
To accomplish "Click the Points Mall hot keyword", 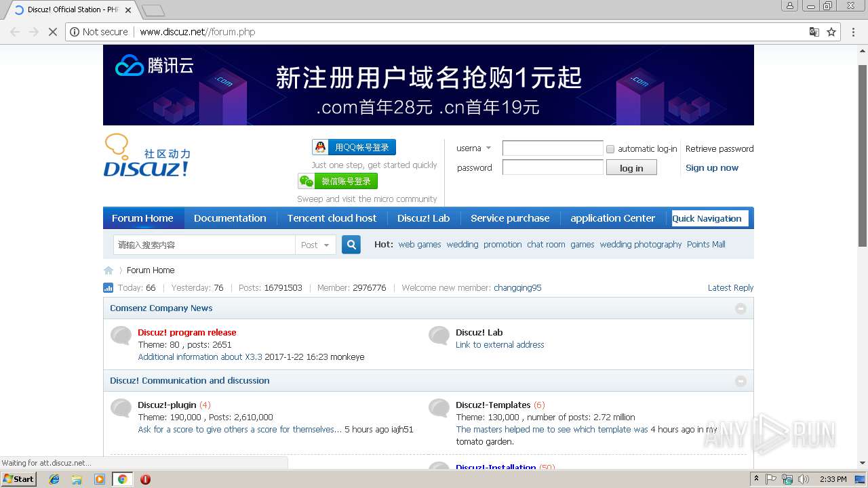I will point(706,245).
